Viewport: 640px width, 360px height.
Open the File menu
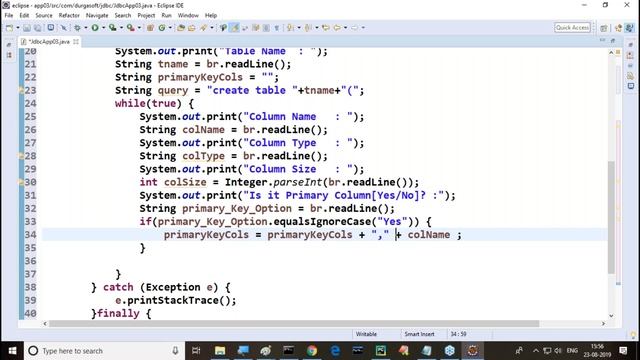[x=9, y=16]
